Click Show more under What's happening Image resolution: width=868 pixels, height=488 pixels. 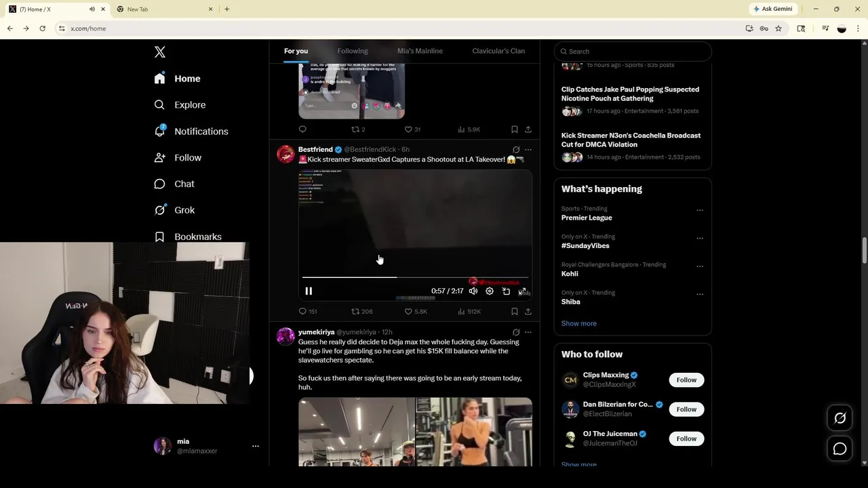pyautogui.click(x=579, y=323)
